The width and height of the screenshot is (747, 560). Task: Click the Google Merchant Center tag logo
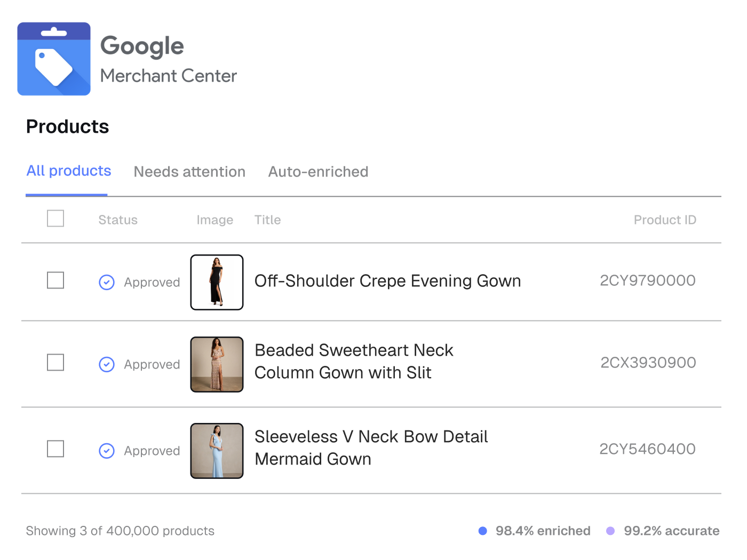coord(54,59)
